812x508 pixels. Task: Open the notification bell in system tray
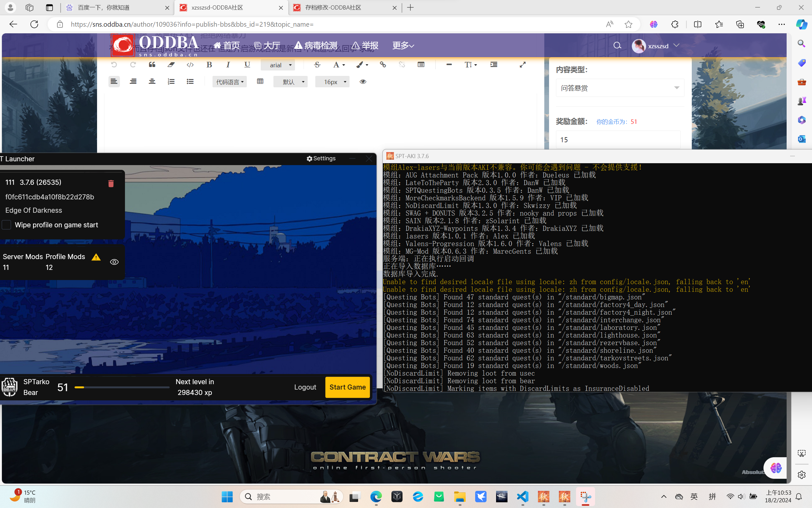pyautogui.click(x=799, y=497)
